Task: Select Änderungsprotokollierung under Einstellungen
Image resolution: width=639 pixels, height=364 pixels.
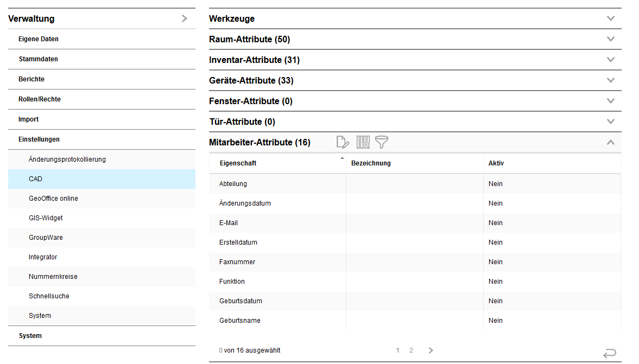Action: pos(67,159)
